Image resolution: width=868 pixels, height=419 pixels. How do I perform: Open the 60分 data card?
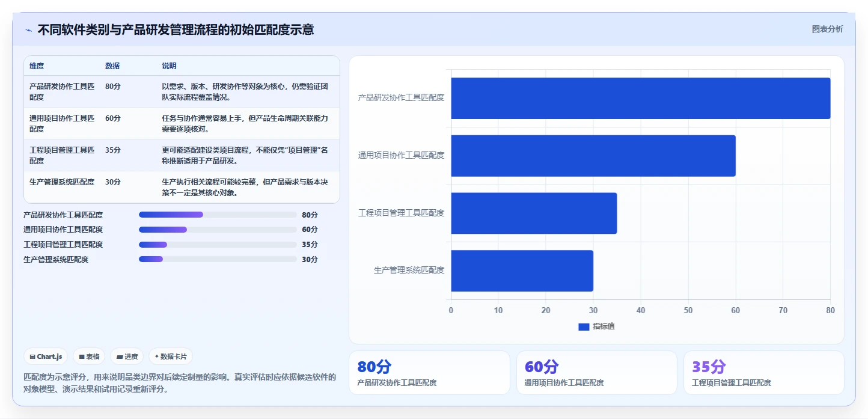pos(597,373)
